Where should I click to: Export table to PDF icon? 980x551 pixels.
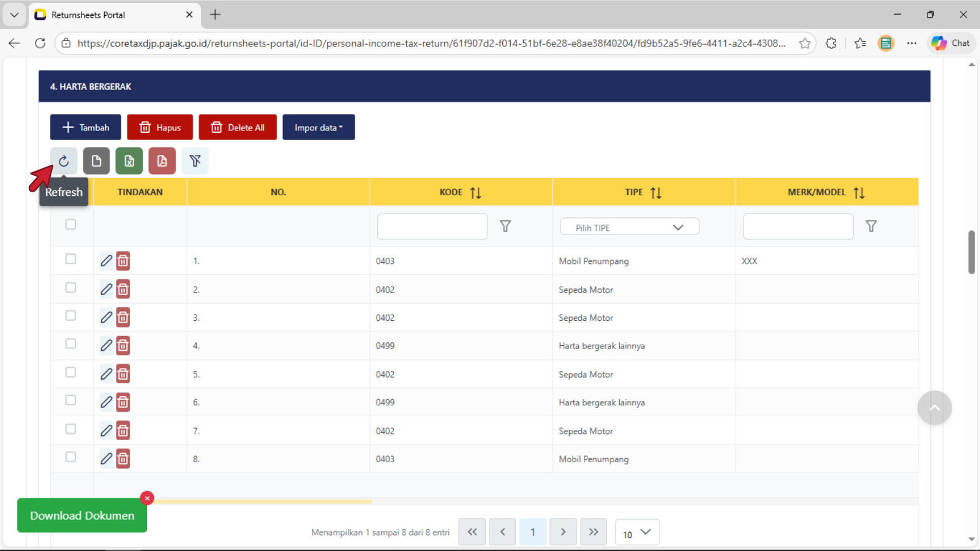click(x=162, y=161)
